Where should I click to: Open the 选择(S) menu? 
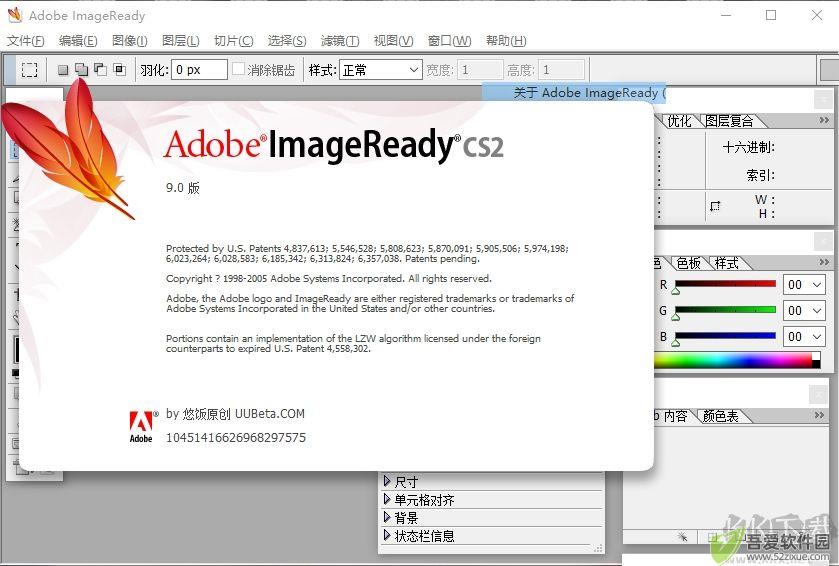coord(287,41)
